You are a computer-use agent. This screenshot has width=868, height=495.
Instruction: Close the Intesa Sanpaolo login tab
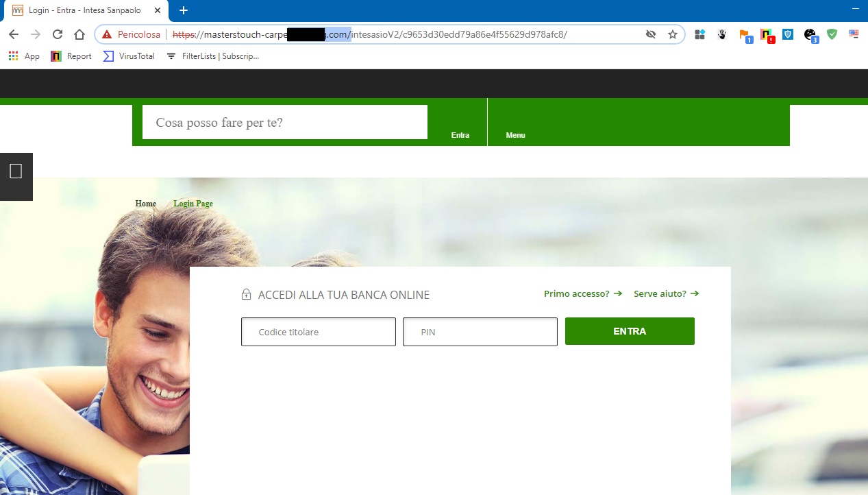(x=158, y=10)
